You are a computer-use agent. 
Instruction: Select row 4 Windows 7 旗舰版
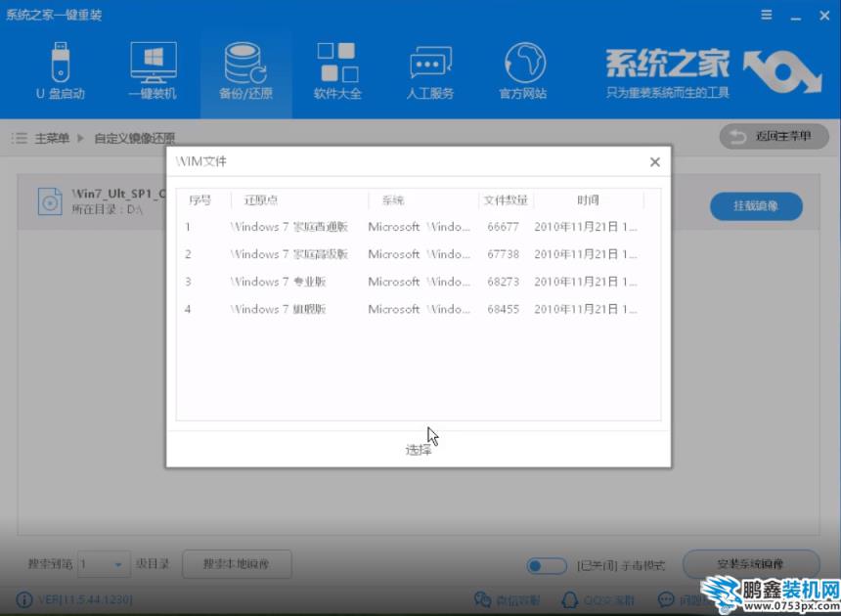(419, 309)
